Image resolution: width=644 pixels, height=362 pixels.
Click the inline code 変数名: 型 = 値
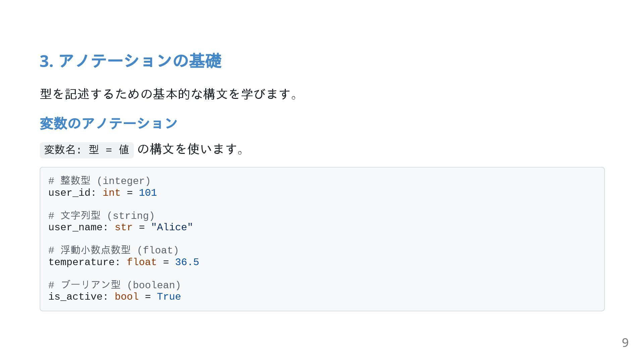(87, 150)
